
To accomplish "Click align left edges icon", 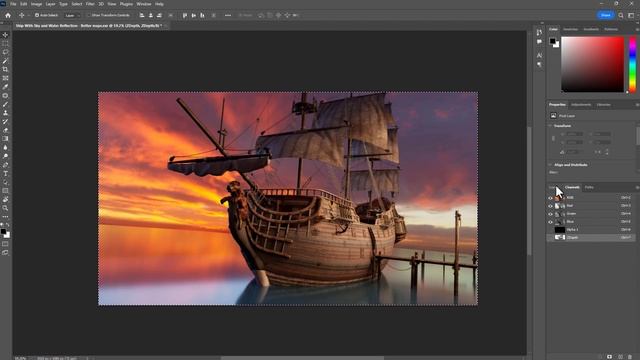I will point(142,16).
